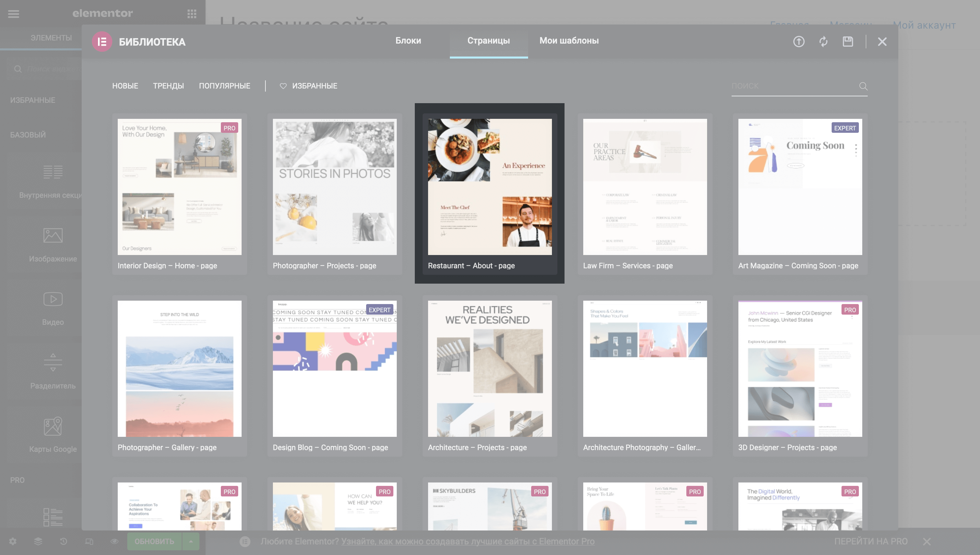The width and height of the screenshot is (980, 555).
Task: Dismiss the Elementor Pro promo banner
Action: tap(927, 541)
